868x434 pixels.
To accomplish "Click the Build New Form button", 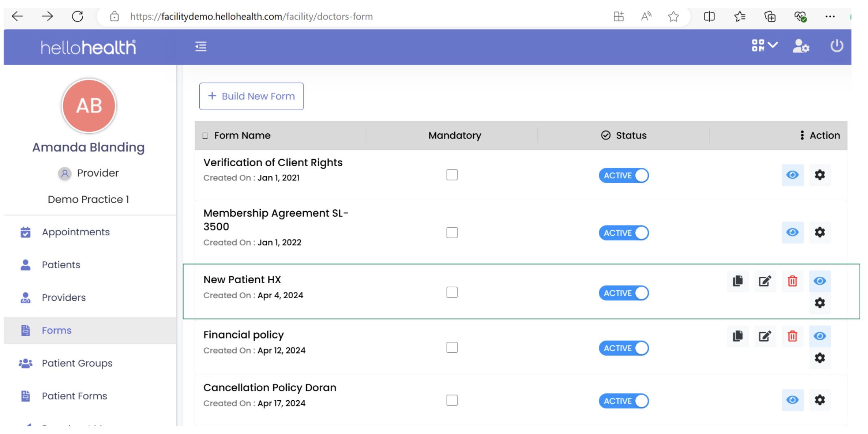I will click(x=251, y=96).
